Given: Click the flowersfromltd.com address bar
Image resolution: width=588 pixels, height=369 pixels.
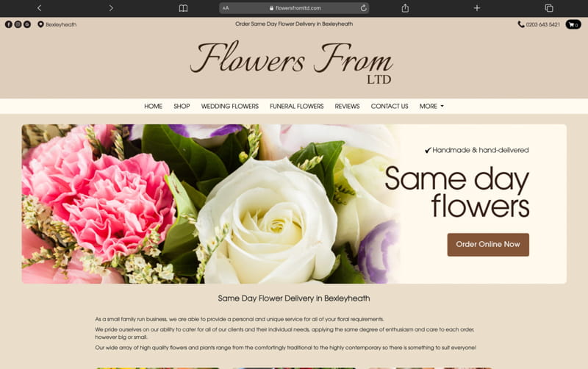Looking at the screenshot, I should (295, 8).
